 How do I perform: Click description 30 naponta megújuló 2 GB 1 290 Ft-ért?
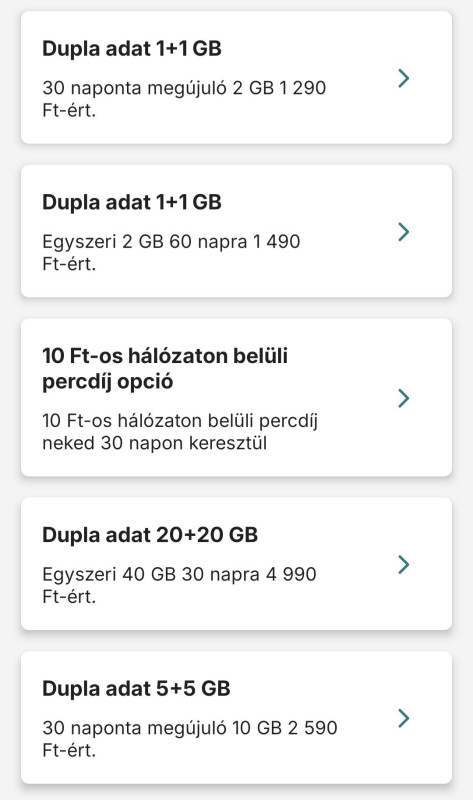184,98
